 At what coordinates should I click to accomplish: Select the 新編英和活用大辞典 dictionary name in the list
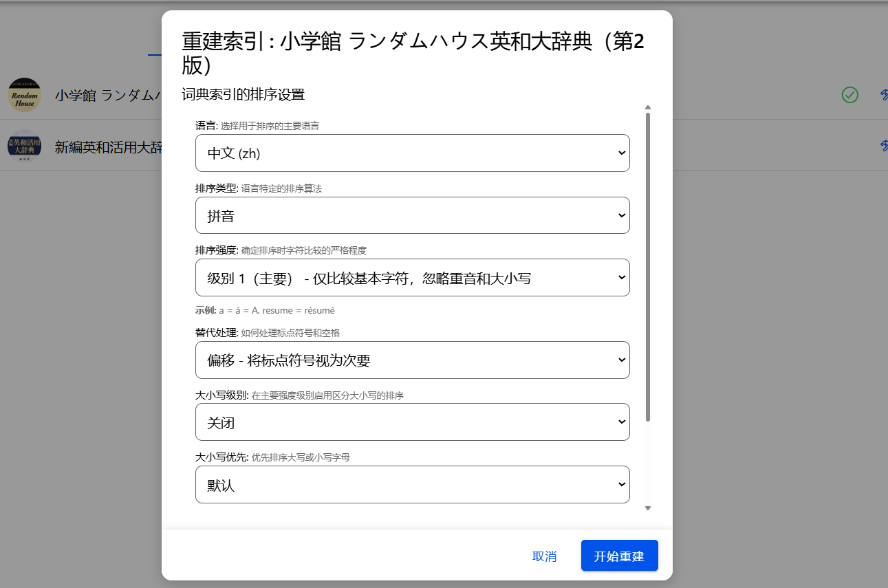(x=108, y=146)
